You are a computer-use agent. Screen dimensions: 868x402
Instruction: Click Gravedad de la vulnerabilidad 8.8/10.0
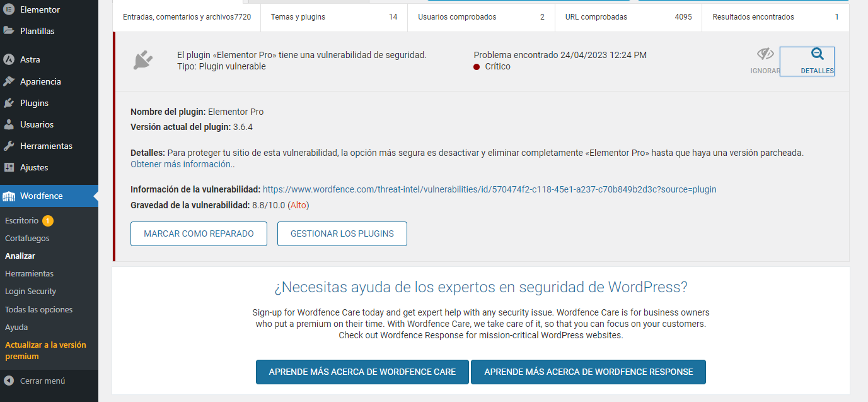(x=220, y=205)
